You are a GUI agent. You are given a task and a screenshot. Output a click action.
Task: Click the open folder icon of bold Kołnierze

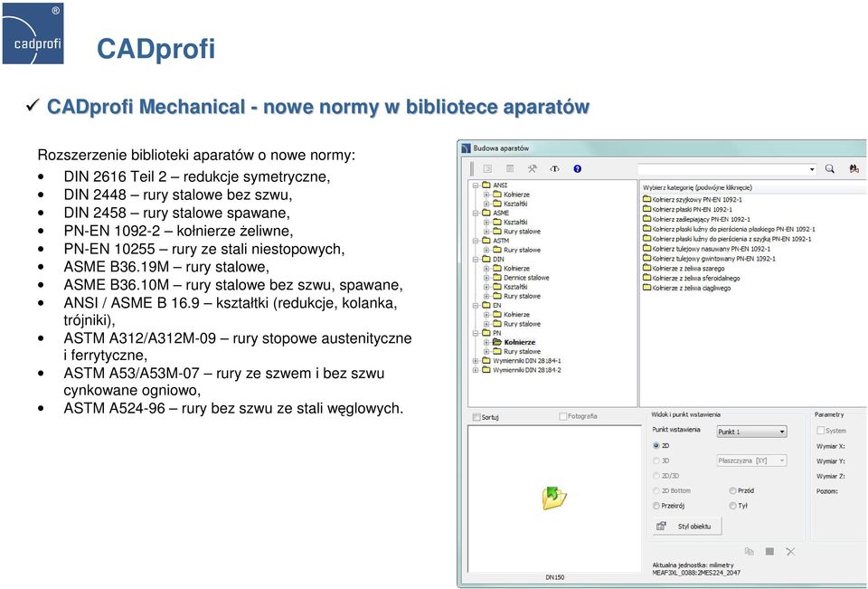point(497,342)
